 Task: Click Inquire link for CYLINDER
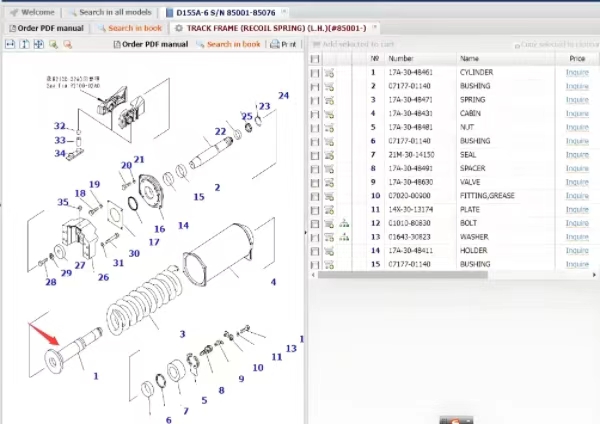coord(577,72)
